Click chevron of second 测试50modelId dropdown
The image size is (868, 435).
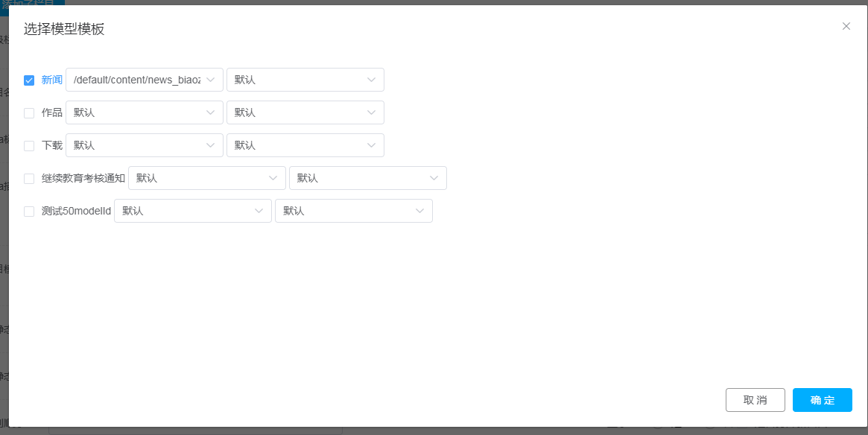click(420, 211)
